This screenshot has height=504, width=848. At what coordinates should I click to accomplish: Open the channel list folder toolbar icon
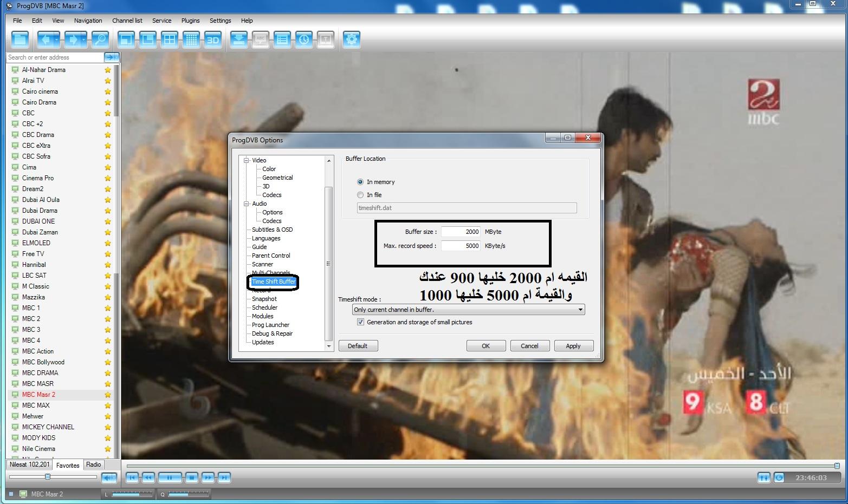click(x=20, y=40)
